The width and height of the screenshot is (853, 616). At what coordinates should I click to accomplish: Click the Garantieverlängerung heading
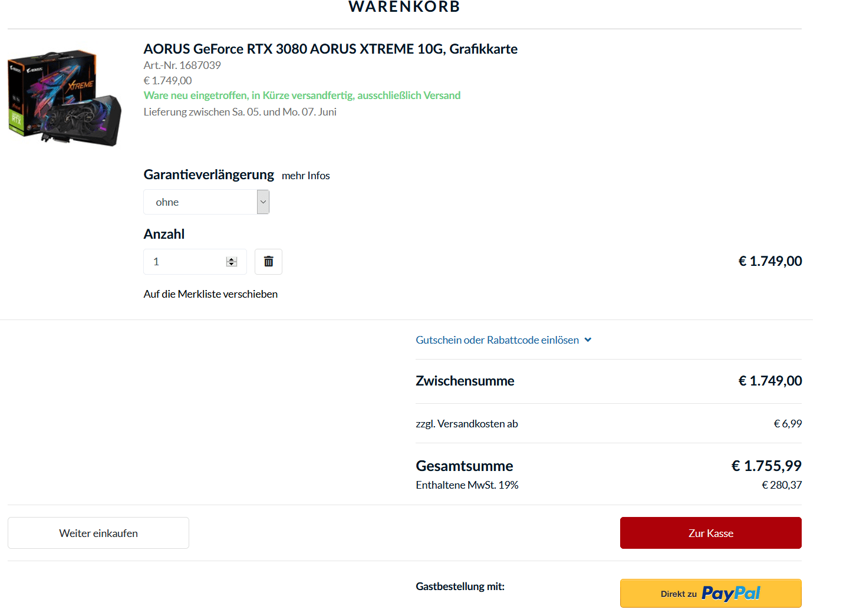pos(209,174)
